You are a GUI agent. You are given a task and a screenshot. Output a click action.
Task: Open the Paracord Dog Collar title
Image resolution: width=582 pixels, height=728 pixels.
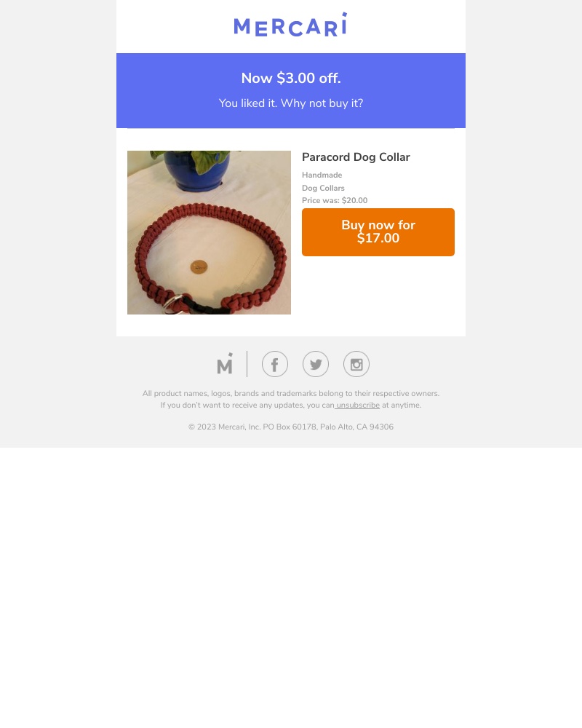tap(356, 157)
